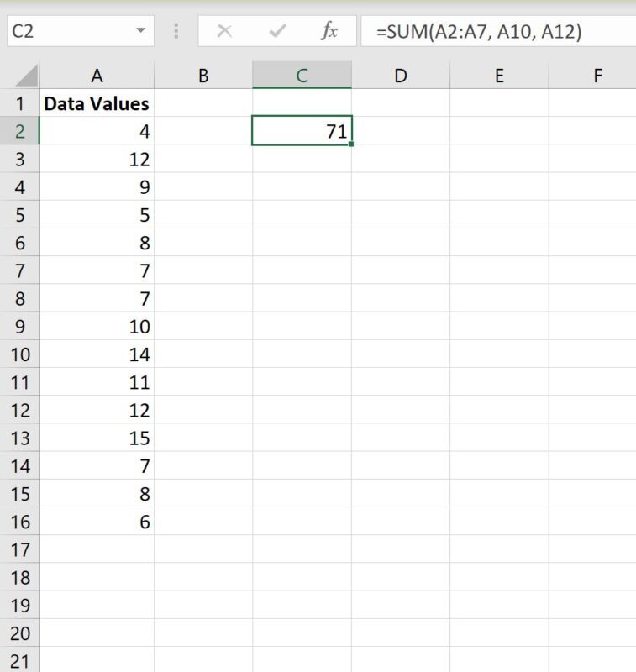Confirm entry with the checkmark icon
This screenshot has height=672, width=636.
point(277,31)
